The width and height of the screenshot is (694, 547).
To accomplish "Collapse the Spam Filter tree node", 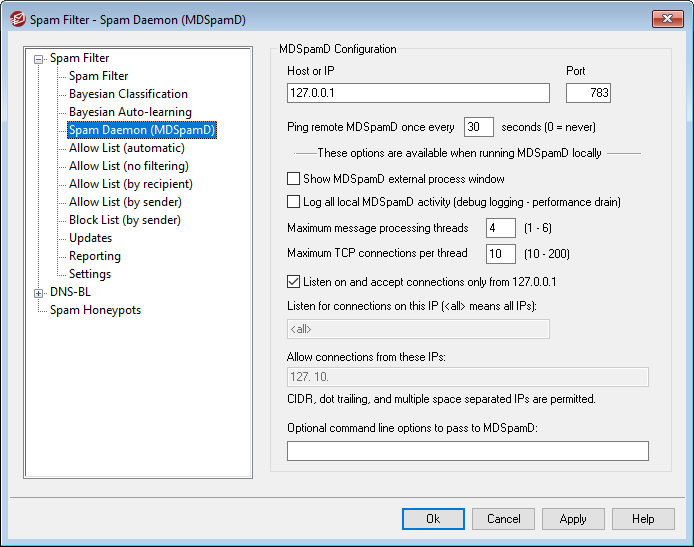I will click(x=39, y=59).
